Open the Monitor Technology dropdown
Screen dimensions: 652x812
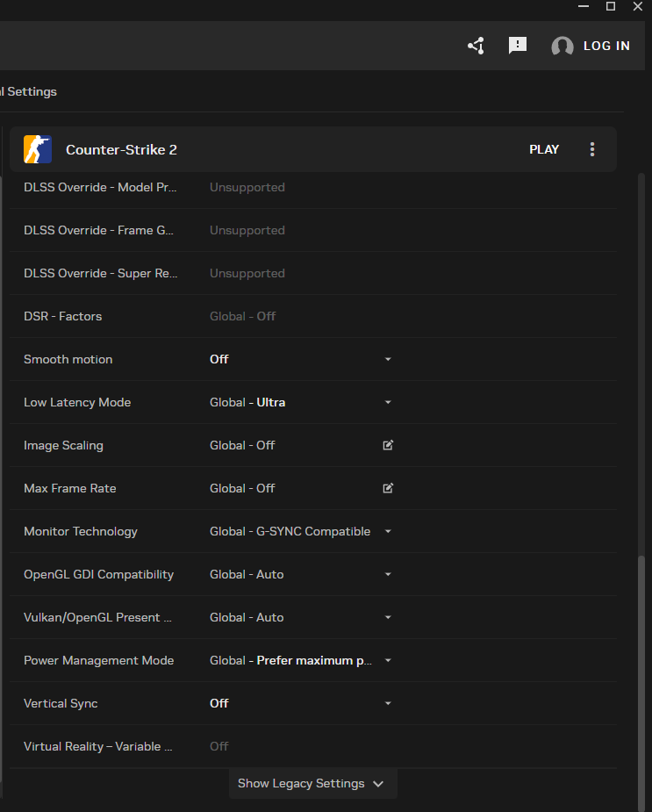pyautogui.click(x=388, y=531)
